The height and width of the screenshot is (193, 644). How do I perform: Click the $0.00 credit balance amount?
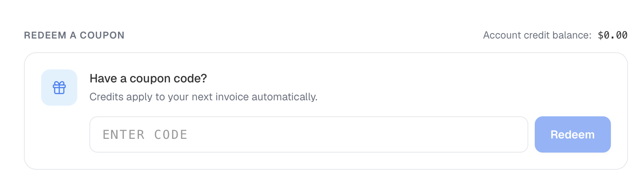[612, 35]
